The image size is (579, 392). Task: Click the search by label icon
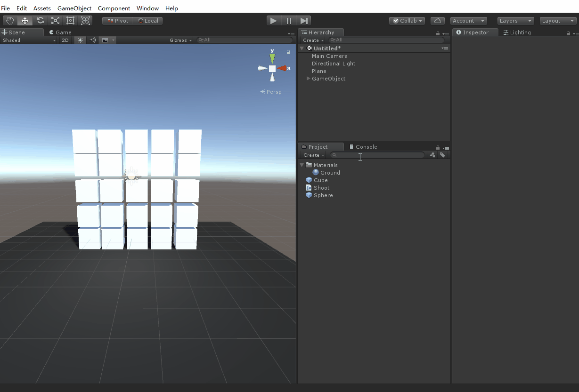[442, 155]
